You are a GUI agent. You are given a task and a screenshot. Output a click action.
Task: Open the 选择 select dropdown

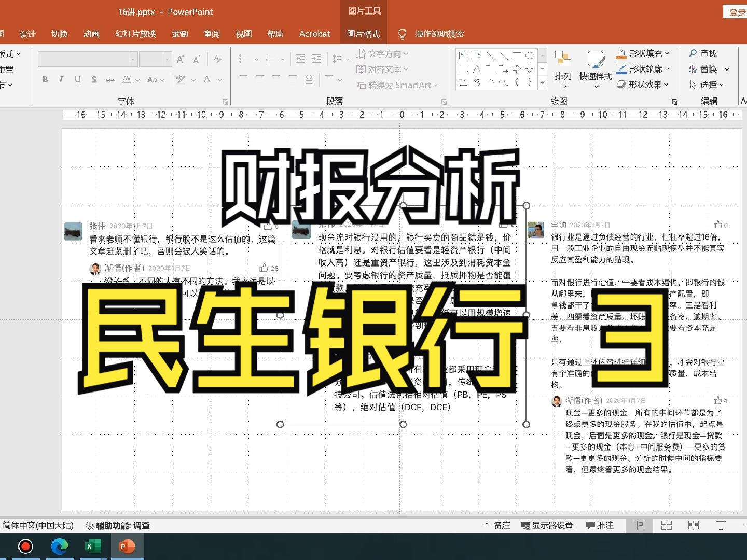coord(707,85)
